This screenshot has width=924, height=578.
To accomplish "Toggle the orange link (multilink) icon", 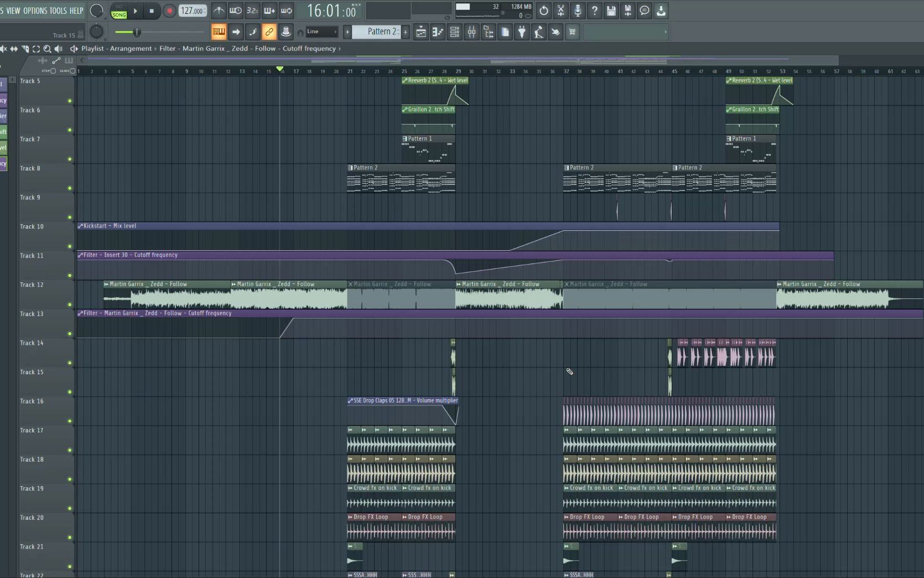I will pos(269,32).
